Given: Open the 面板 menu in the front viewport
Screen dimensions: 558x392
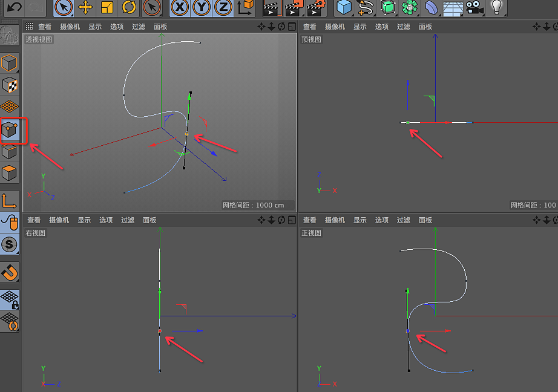Looking at the screenshot, I should coord(425,220).
